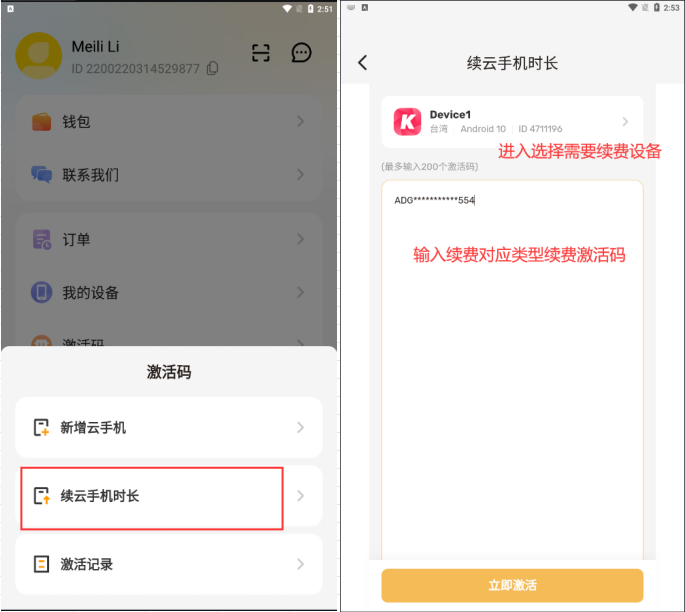Viewport: 685px width, 612px height.
Task: Select the 续云手机时长 menu option
Action: coord(169,496)
